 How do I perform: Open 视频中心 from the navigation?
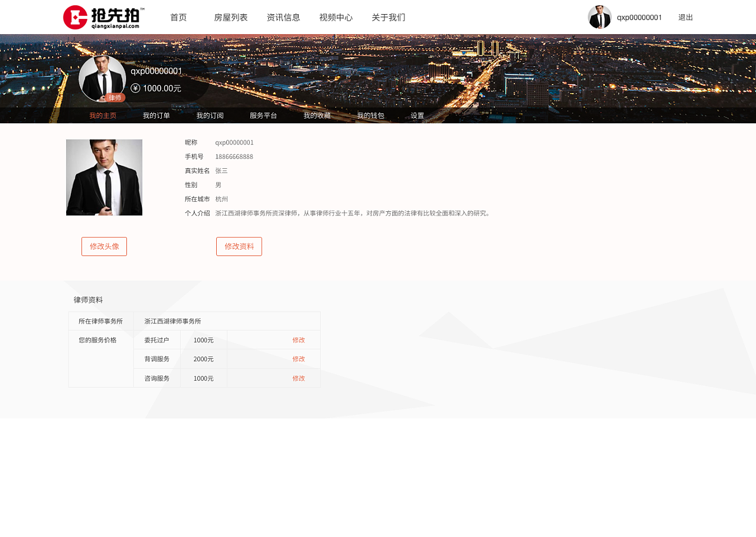pos(335,17)
